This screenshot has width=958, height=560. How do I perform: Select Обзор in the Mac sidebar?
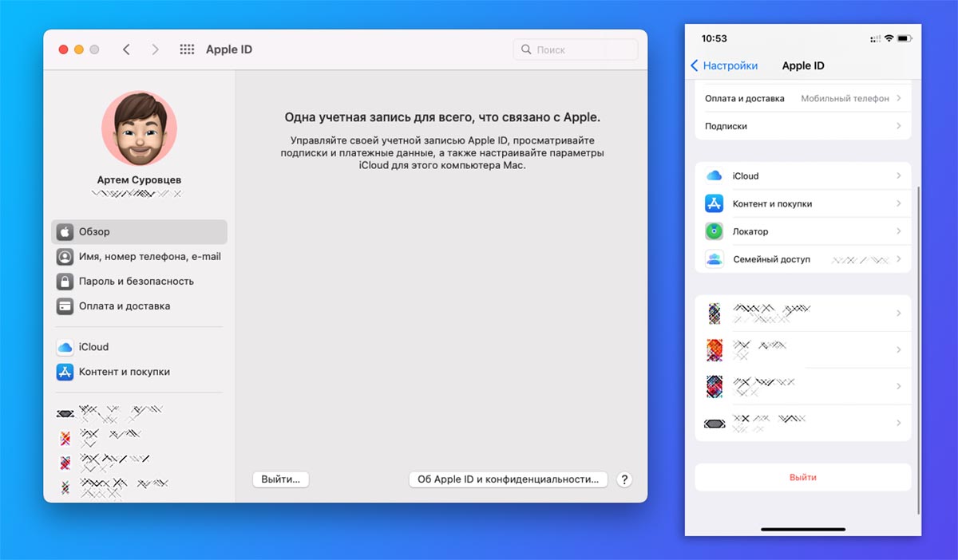coord(139,232)
